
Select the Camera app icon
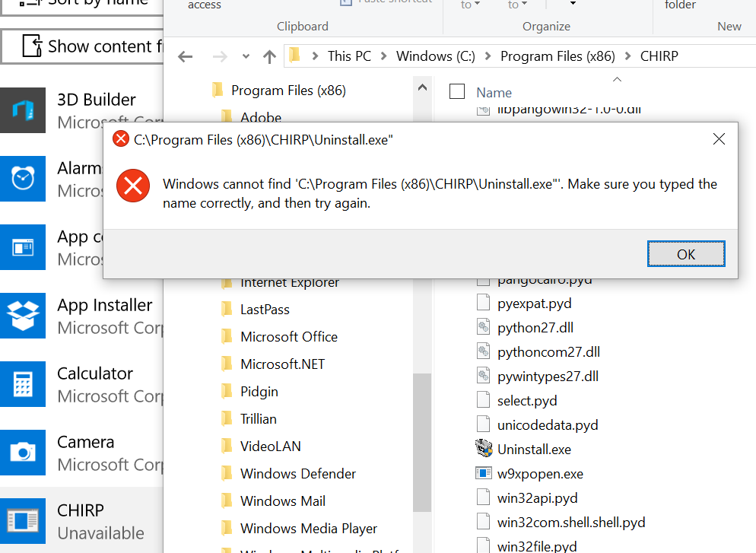pos(23,453)
